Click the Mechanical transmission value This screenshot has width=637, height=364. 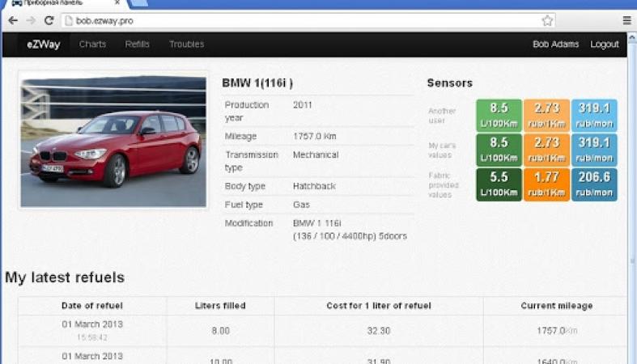click(316, 155)
